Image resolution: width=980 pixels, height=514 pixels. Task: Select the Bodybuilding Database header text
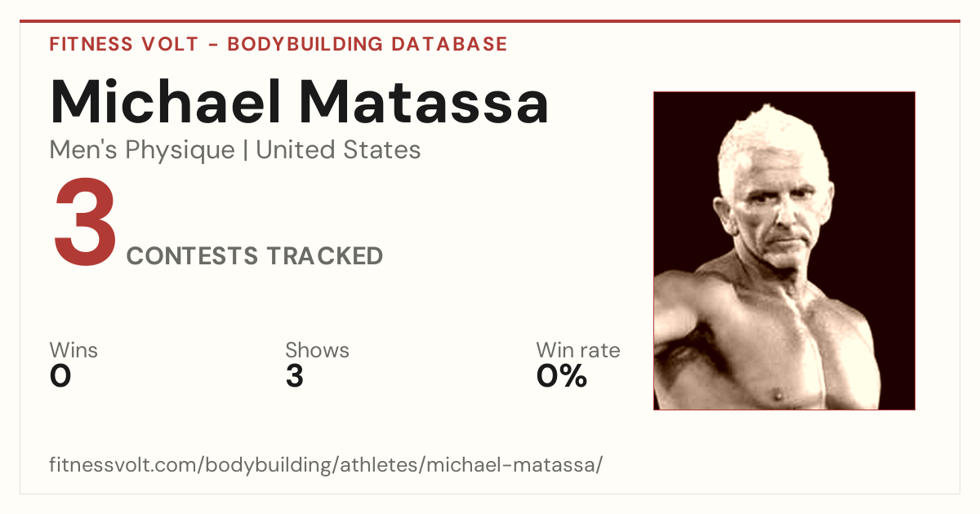367,44
